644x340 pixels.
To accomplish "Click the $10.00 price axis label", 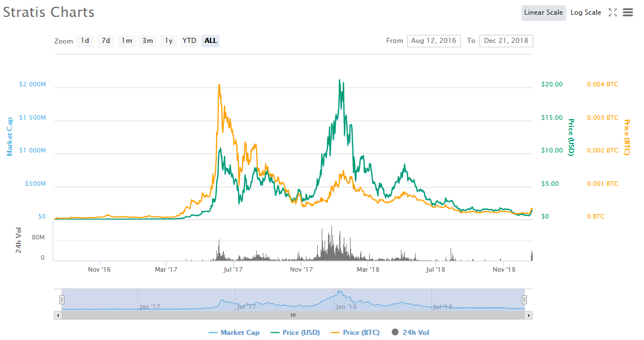I will click(x=552, y=151).
